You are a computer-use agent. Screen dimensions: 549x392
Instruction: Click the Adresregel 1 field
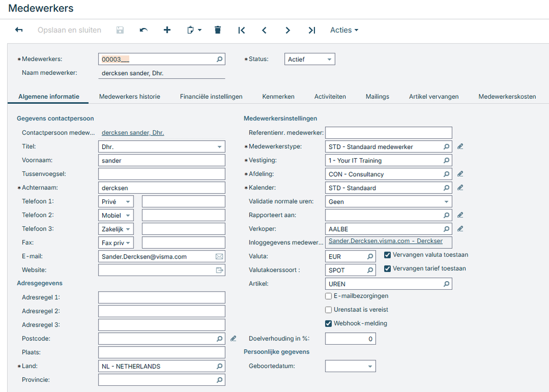(x=162, y=298)
